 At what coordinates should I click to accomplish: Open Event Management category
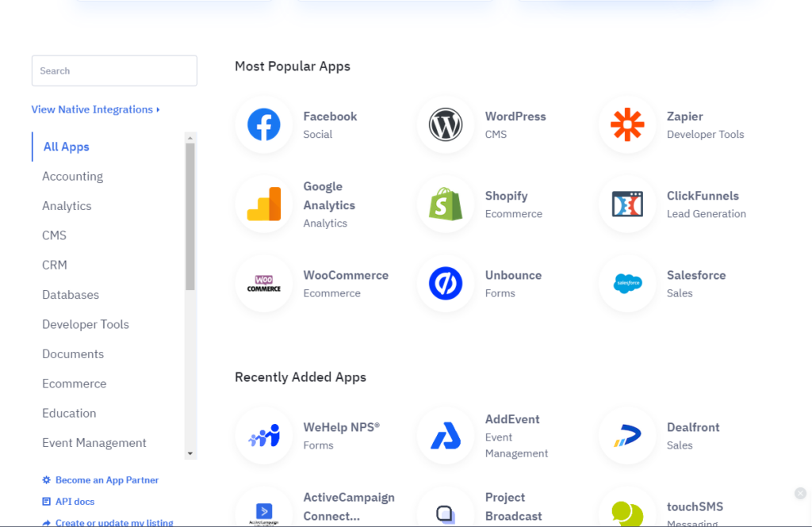pos(94,443)
